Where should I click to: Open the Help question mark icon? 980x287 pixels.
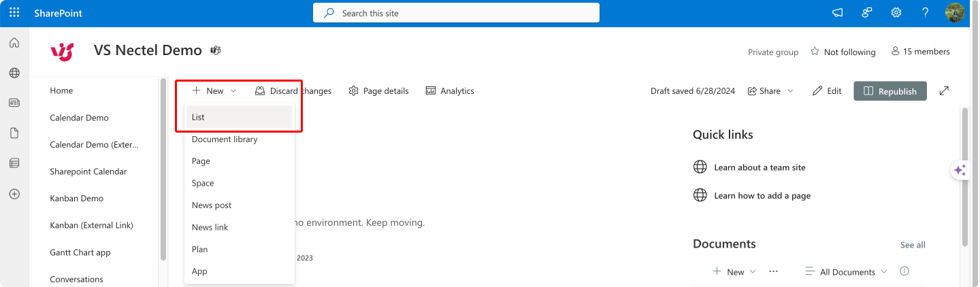pos(926,13)
